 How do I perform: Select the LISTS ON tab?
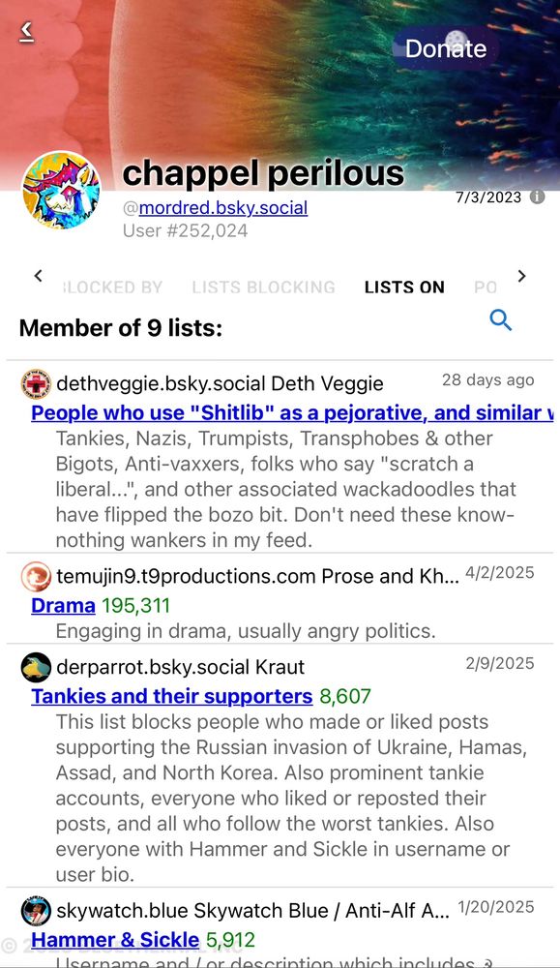pos(403,287)
